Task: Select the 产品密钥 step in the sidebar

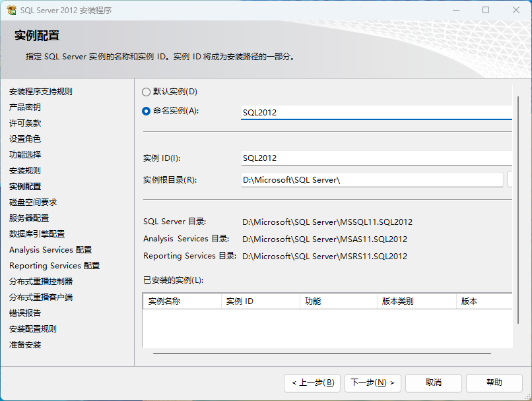Action: (25, 108)
